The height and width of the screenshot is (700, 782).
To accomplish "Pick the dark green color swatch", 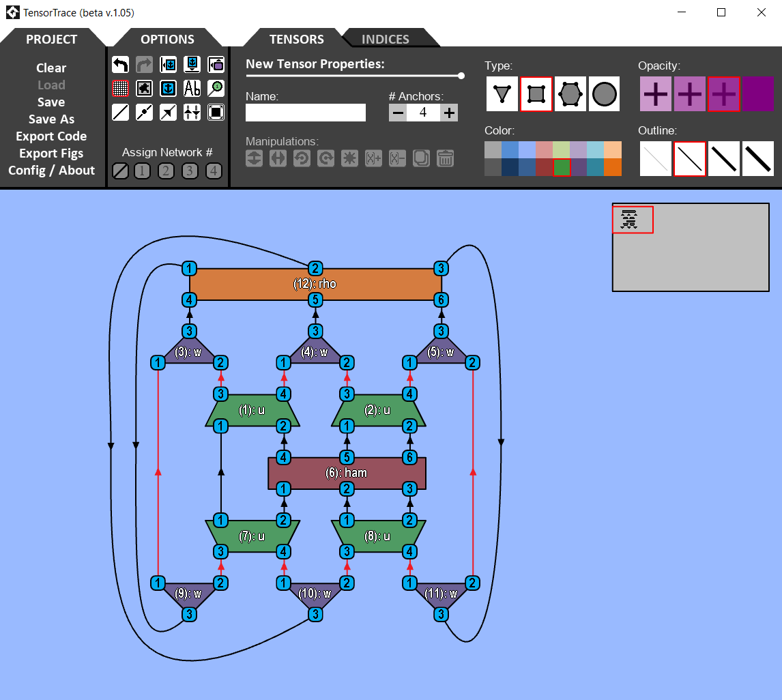I will coord(562,168).
